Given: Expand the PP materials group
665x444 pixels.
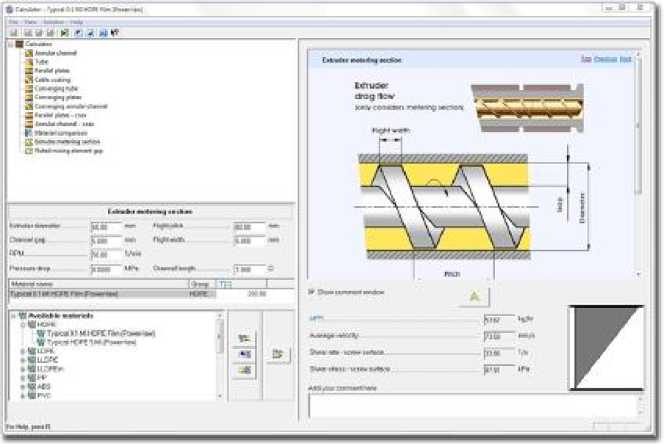Looking at the screenshot, I should pos(23,378).
